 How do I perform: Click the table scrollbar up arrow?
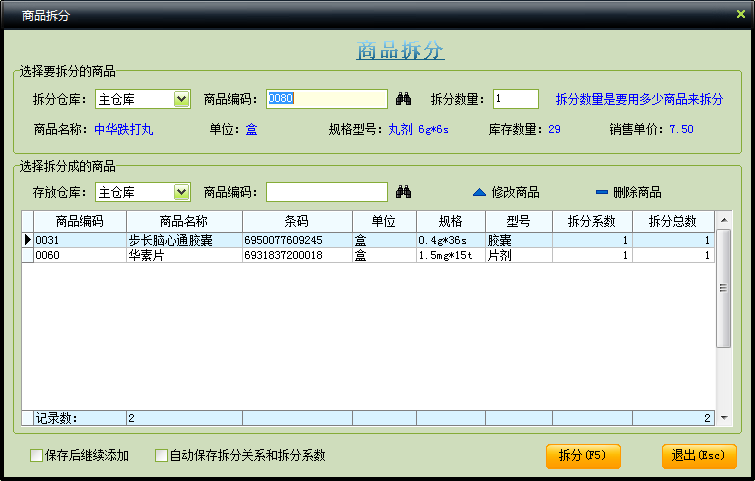[724, 221]
